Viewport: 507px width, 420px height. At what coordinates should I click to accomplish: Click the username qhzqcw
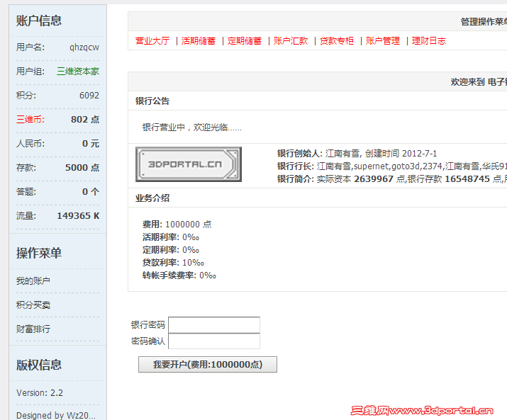click(x=84, y=47)
